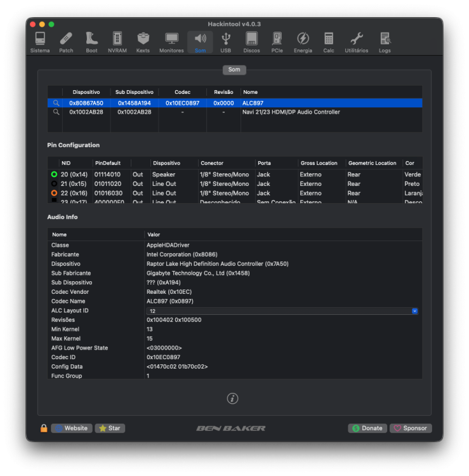
Task: Click Raptor Lake High Definition Audio Controller value
Action: point(217,264)
